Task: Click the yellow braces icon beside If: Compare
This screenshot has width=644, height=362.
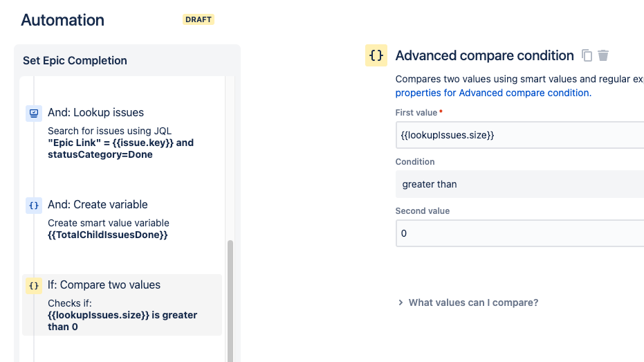Action: (33, 285)
